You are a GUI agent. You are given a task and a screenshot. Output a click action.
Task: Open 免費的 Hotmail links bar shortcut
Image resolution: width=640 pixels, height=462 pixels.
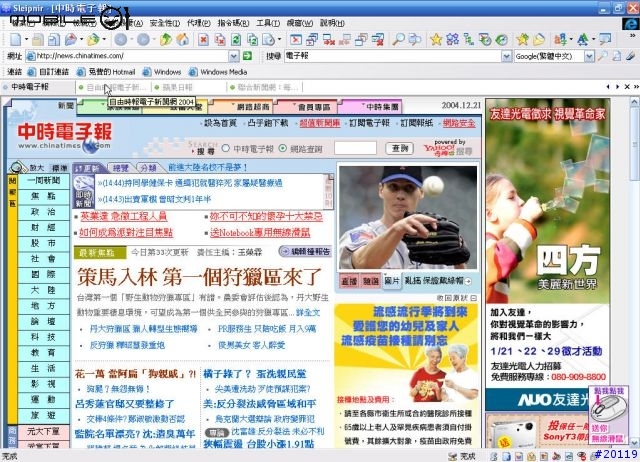click(x=106, y=72)
